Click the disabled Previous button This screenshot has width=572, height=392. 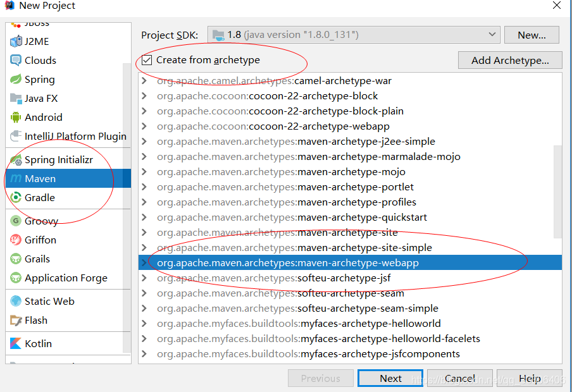(321, 379)
